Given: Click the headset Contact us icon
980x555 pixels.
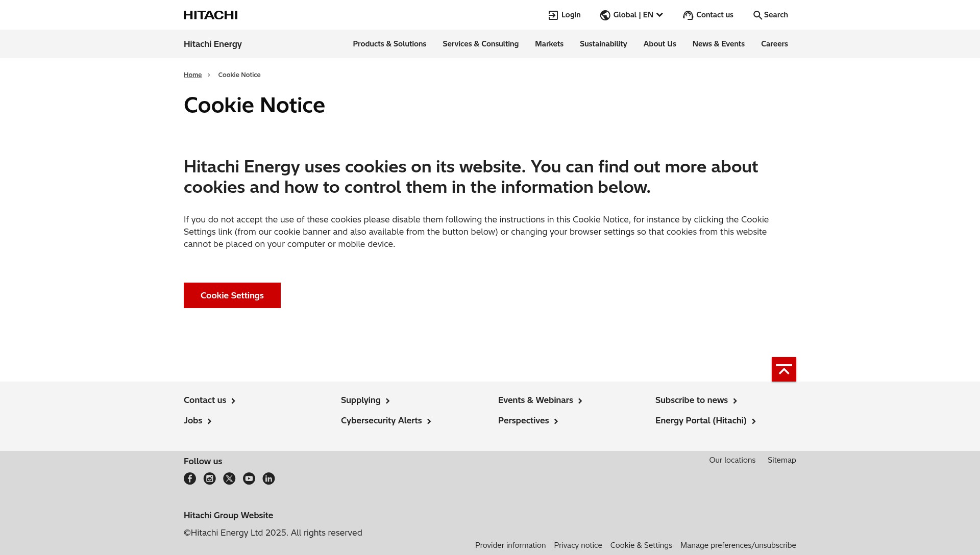Looking at the screenshot, I should [688, 15].
